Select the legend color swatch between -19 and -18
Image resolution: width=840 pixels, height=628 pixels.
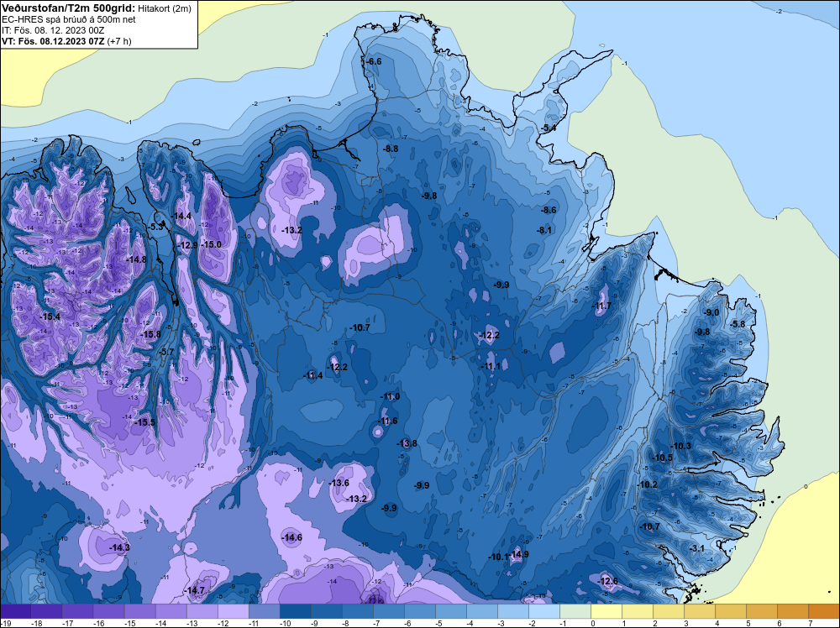pos(16,611)
